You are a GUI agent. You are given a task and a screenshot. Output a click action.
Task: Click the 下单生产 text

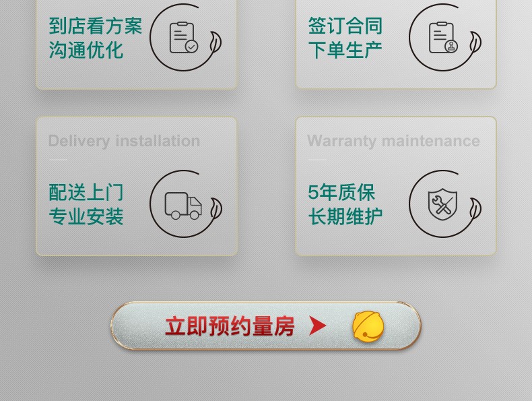click(x=345, y=50)
